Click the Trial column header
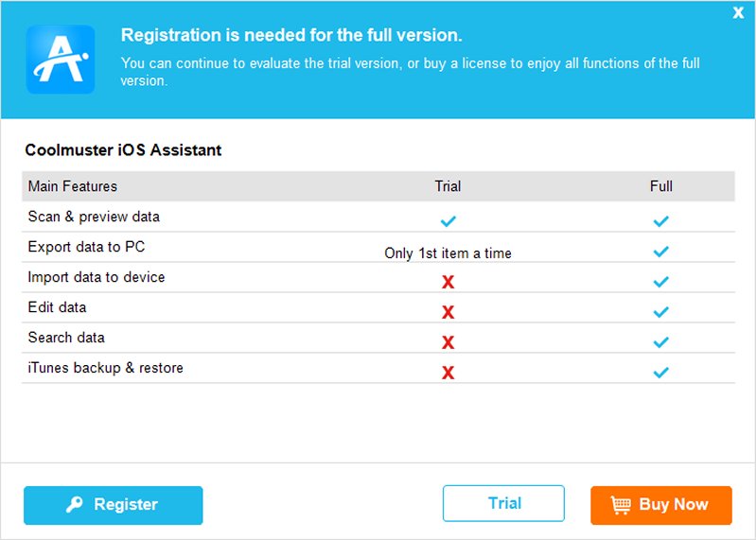 coord(448,186)
